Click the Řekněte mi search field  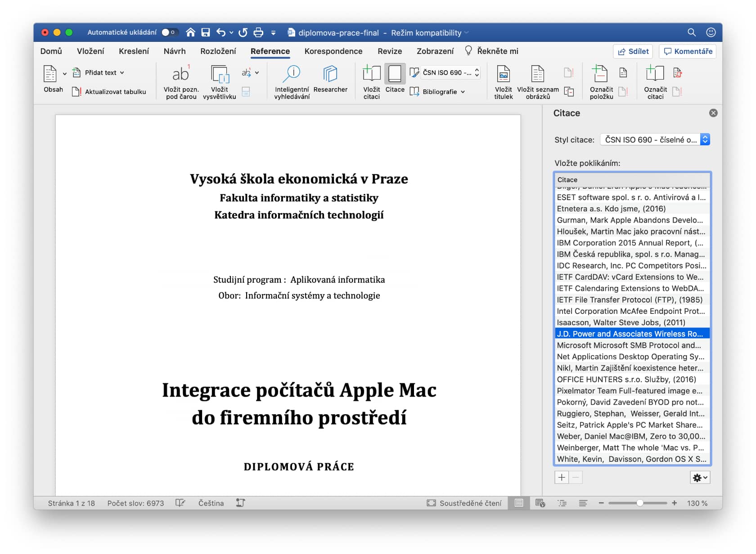tap(491, 51)
